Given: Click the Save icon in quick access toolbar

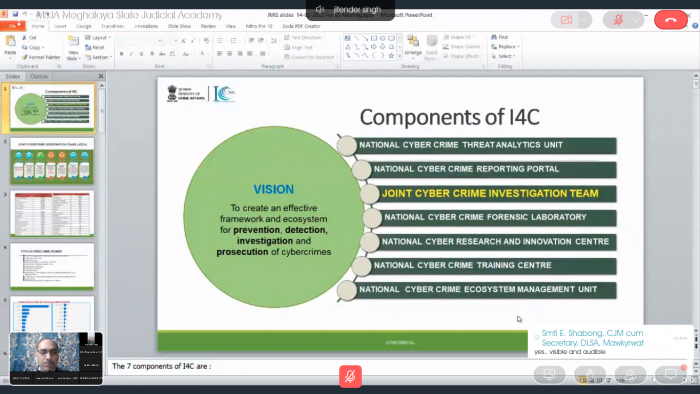Looking at the screenshot, I should pyautogui.click(x=15, y=14).
